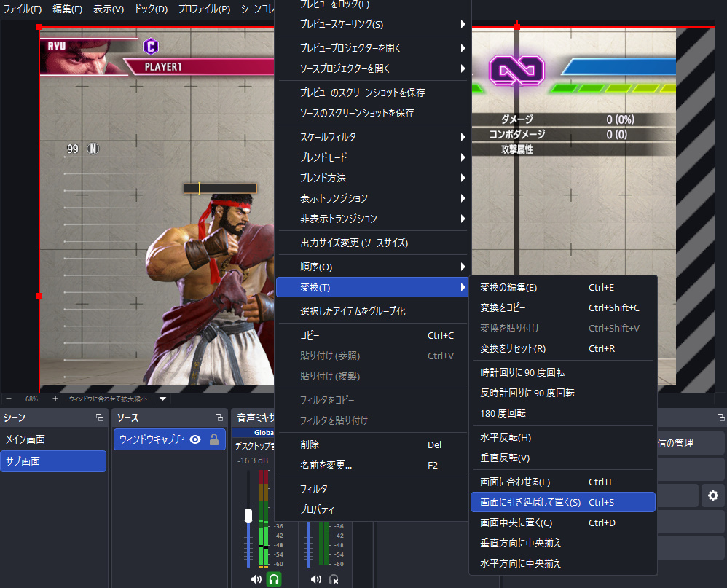Open プロファイル(P) menu
Image resolution: width=727 pixels, height=588 pixels.
pos(204,9)
